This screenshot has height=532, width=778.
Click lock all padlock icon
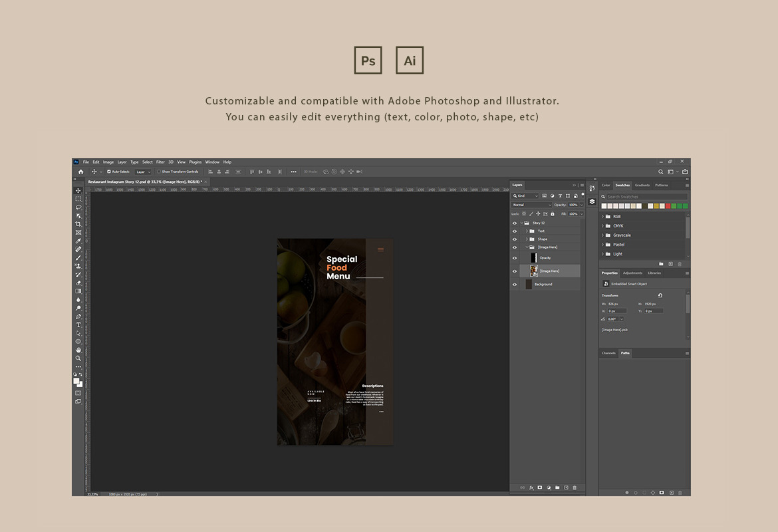point(553,214)
